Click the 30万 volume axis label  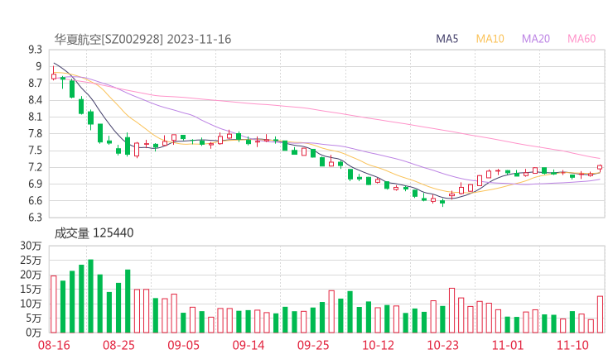pyautogui.click(x=31, y=246)
